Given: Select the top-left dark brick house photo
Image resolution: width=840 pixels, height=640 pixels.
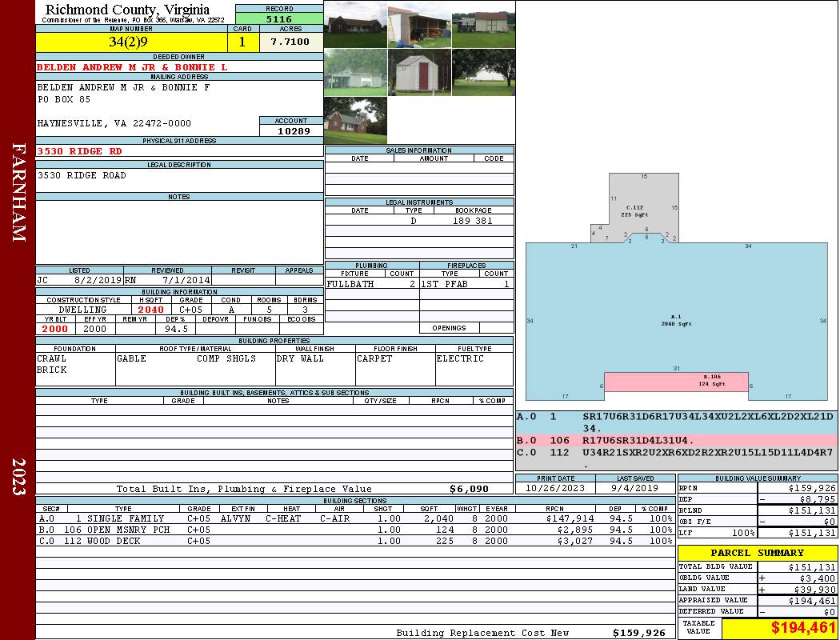Looking at the screenshot, I should [x=355, y=25].
